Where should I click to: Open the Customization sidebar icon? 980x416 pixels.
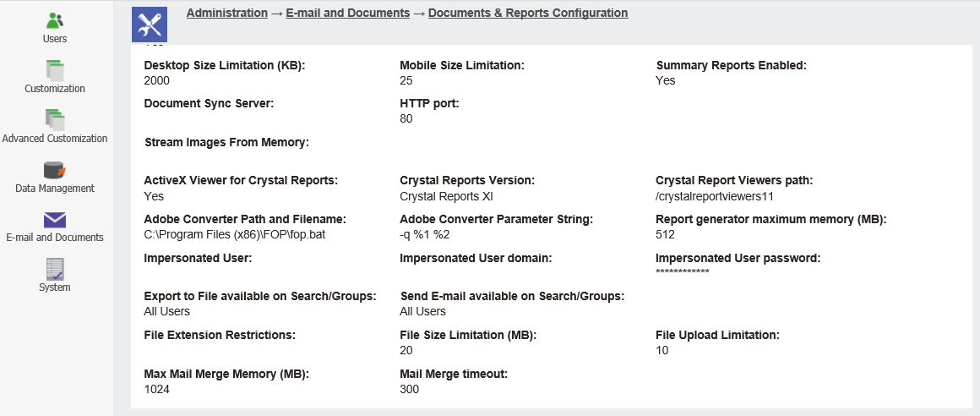pos(55,70)
